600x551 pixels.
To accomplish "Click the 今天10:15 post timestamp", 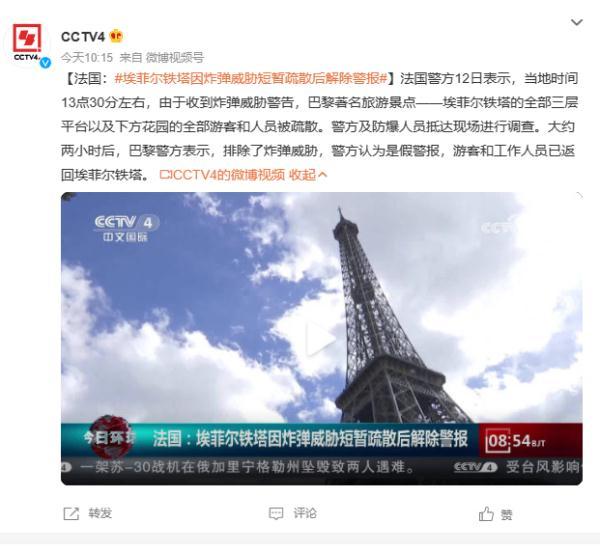I will tap(87, 57).
